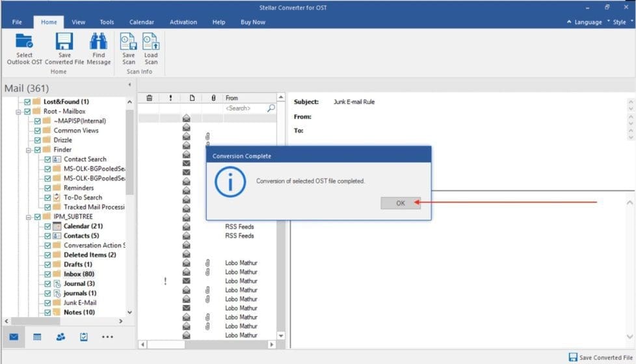This screenshot has width=636, height=364.
Task: Switch to Mail view in bottom navigation
Action: pos(14,337)
